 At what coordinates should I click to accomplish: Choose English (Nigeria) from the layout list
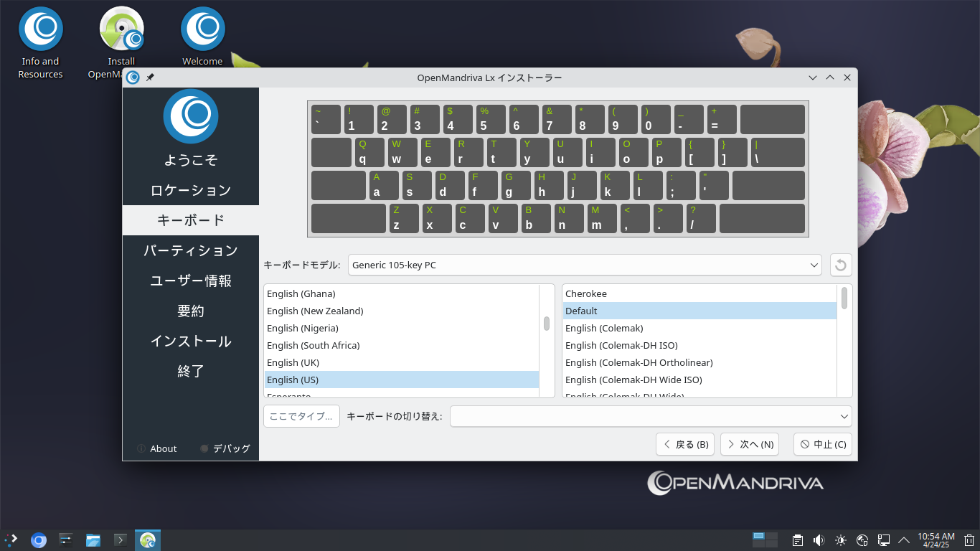point(402,328)
